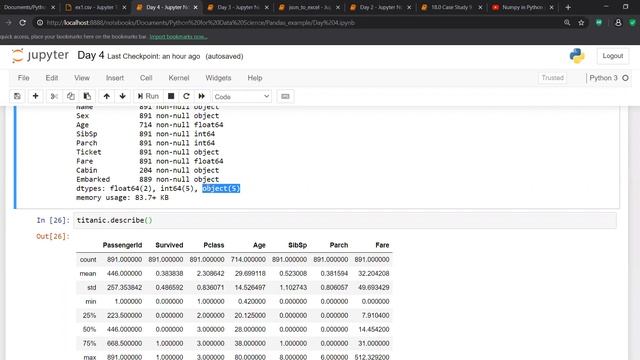Click the Python logo icon

click(577, 56)
